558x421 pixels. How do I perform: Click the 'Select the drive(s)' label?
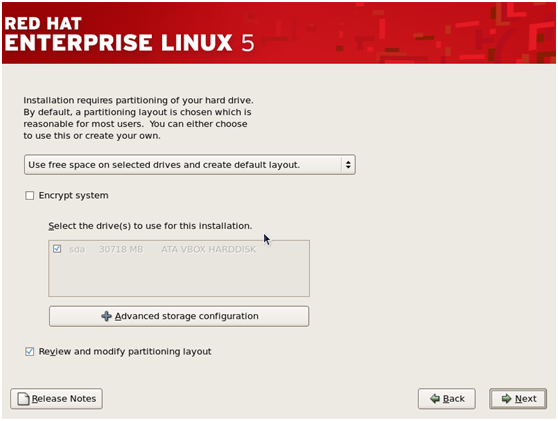click(150, 226)
